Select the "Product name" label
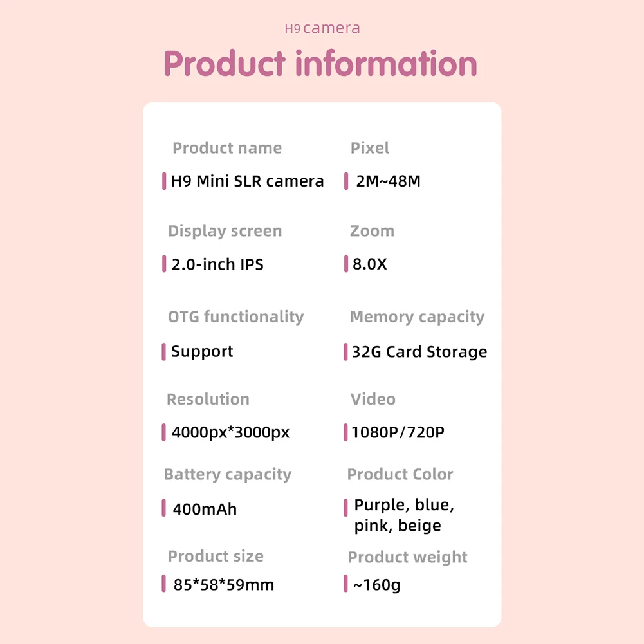The height and width of the screenshot is (644, 644). coord(227,148)
